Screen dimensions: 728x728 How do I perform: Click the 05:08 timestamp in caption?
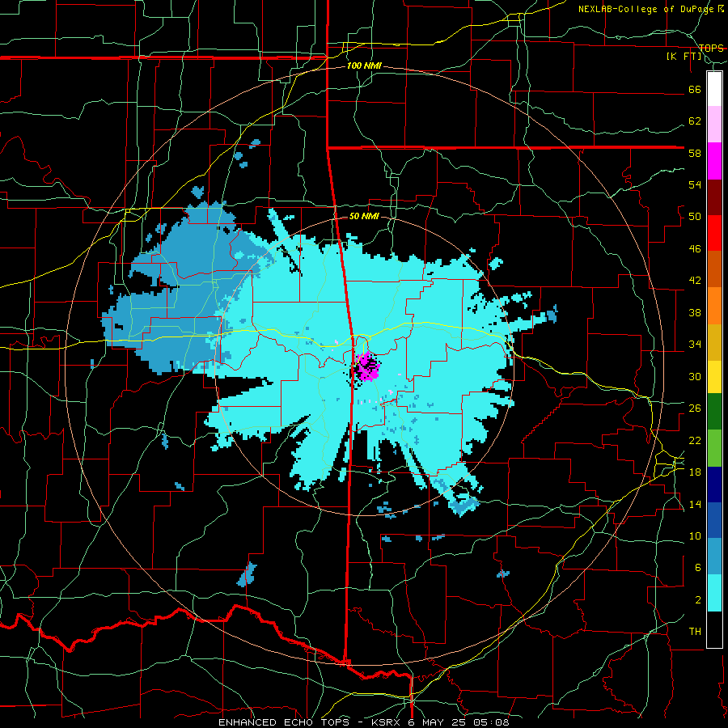pos(491,722)
